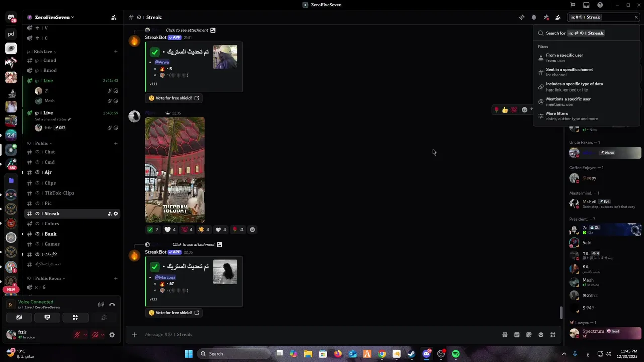Open apps launcher in message bar
644x362 pixels.
pyautogui.click(x=553, y=335)
